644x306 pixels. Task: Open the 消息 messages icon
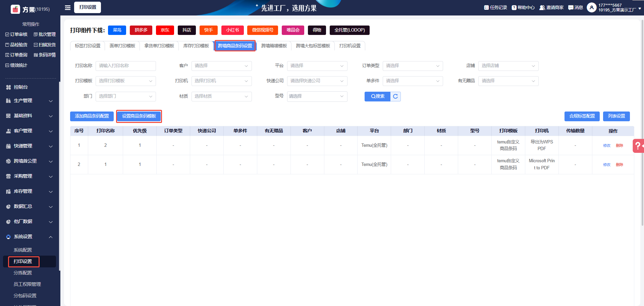(x=571, y=7)
